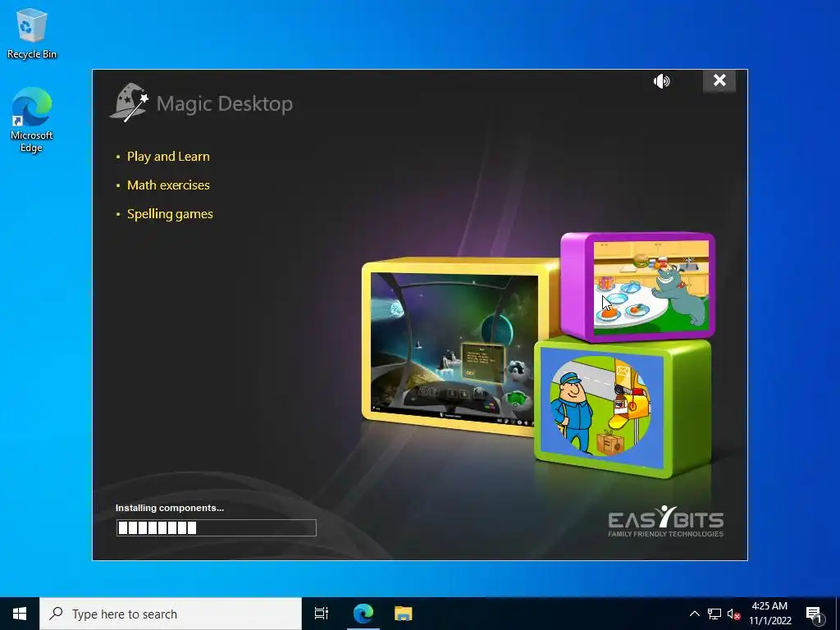Close the Magic Desktop installer window
The height and width of the screenshot is (630, 840).
pyautogui.click(x=719, y=81)
